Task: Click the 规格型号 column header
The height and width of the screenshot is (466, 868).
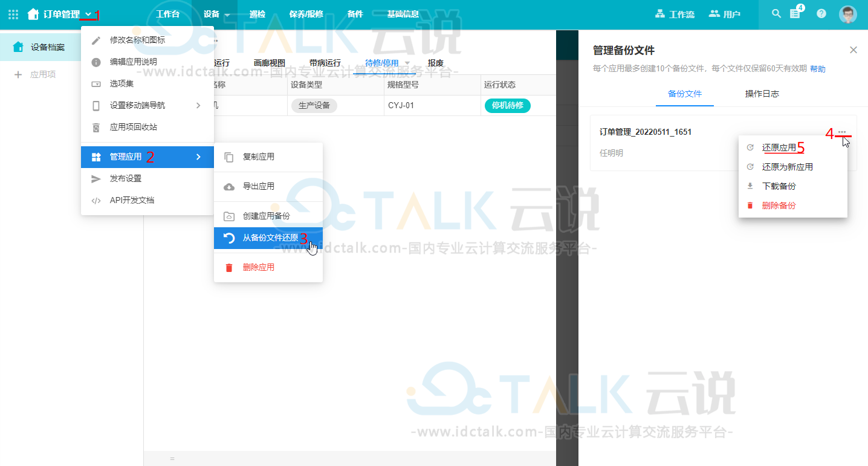Action: (433, 85)
